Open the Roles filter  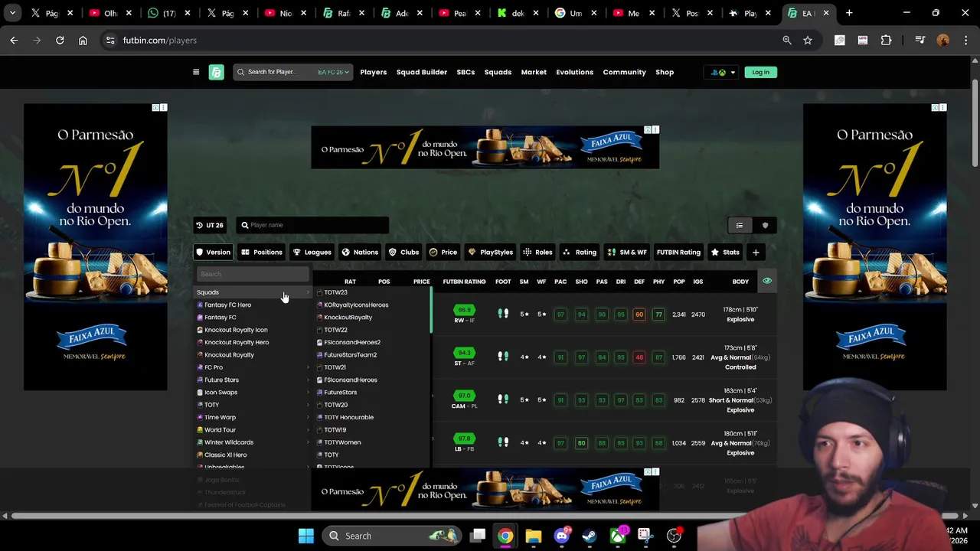(x=537, y=252)
